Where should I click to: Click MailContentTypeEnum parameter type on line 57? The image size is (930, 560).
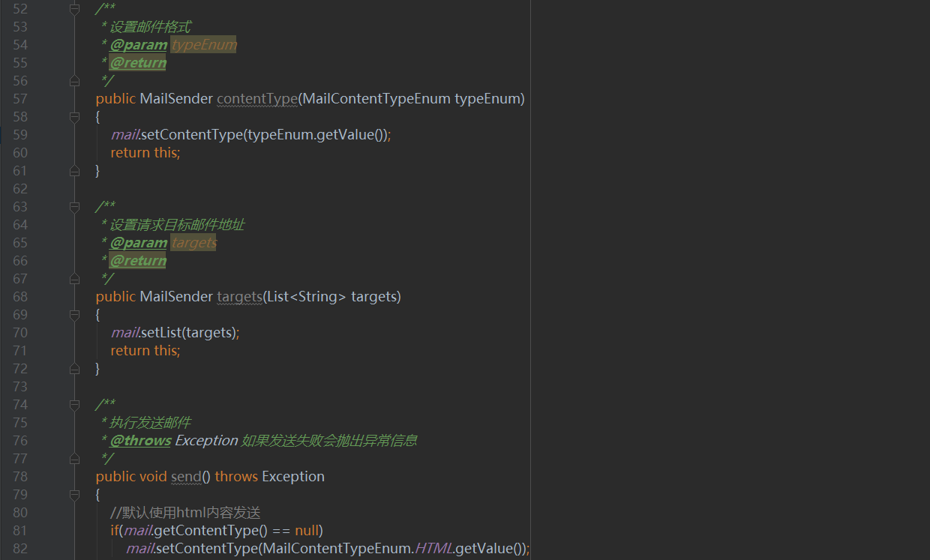[x=376, y=99]
